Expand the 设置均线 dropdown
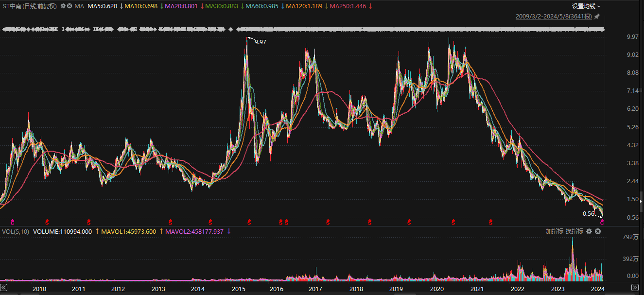This screenshot has height=295, width=644. pos(586,6)
